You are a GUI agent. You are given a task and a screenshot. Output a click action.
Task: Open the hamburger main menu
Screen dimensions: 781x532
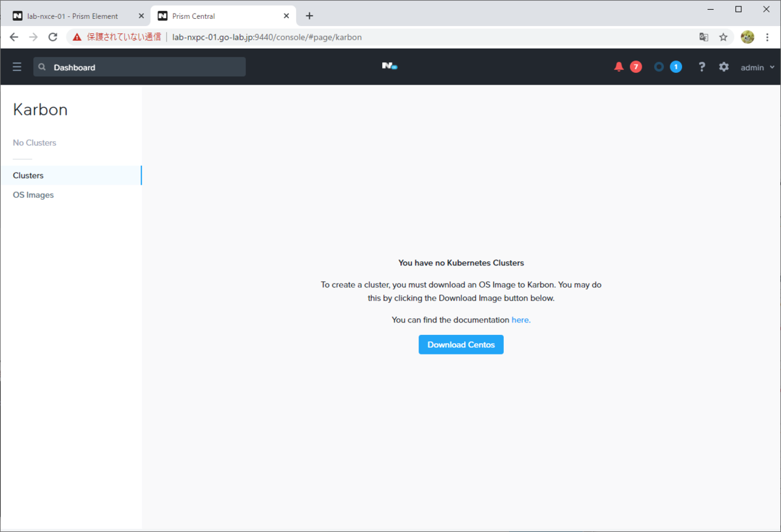[17, 67]
